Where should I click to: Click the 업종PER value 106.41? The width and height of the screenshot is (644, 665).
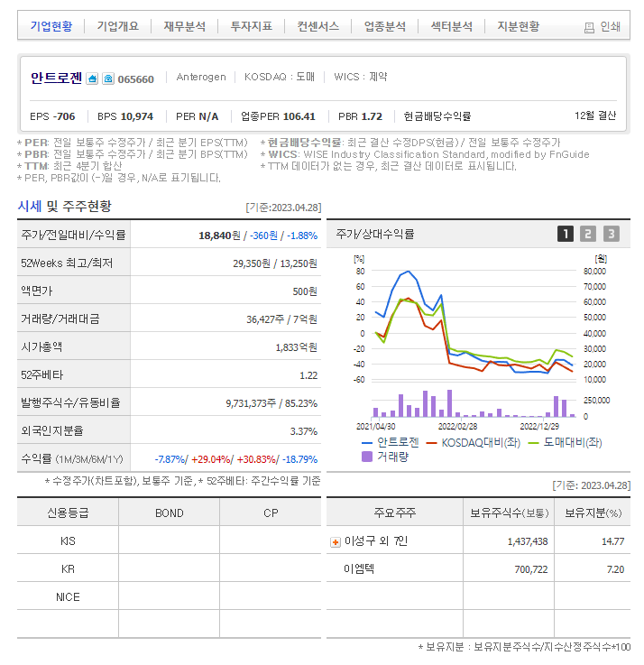[x=299, y=116]
